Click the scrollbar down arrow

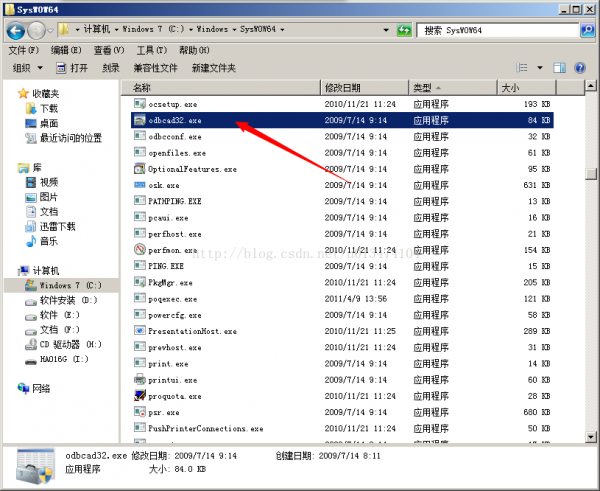click(591, 437)
